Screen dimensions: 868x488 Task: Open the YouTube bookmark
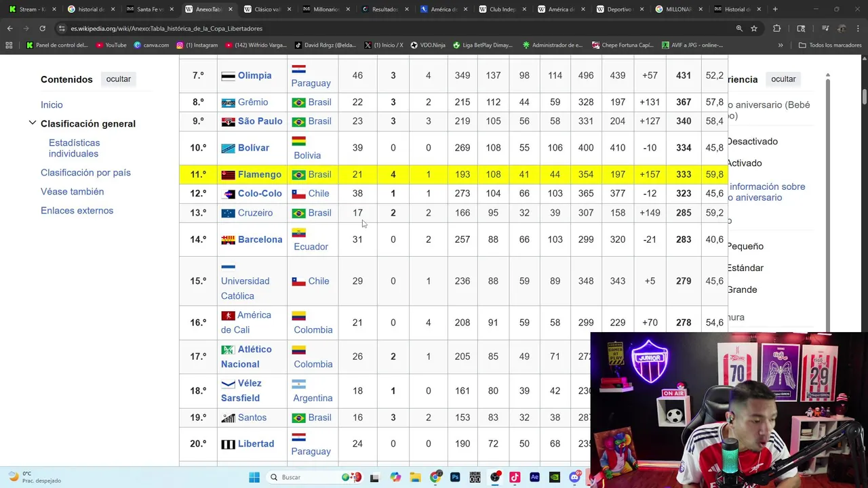point(111,45)
